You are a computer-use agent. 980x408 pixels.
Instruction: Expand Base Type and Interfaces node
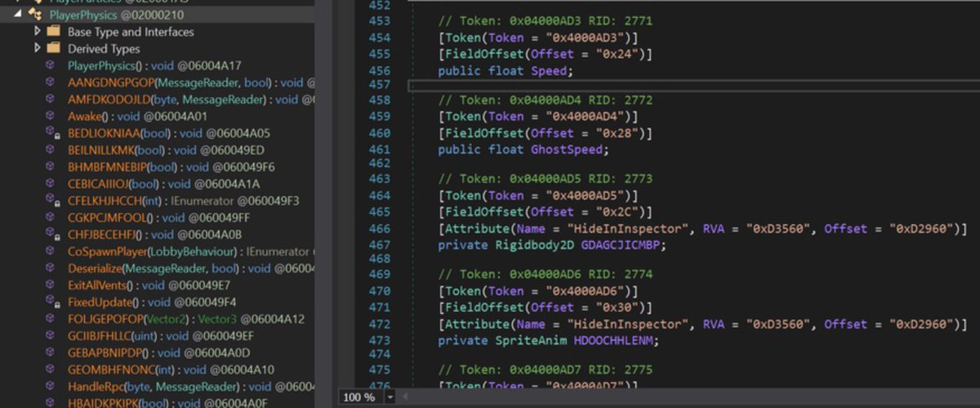tap(38, 31)
